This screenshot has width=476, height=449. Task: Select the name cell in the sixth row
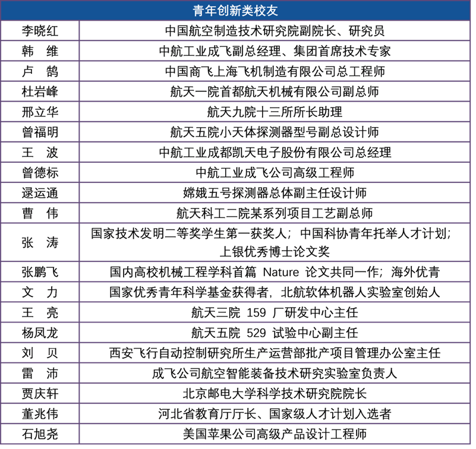point(40,132)
